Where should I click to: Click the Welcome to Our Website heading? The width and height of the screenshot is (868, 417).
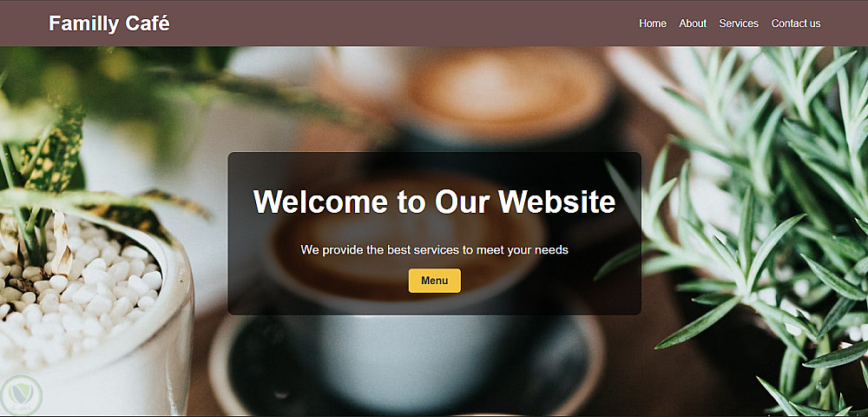coord(435,201)
